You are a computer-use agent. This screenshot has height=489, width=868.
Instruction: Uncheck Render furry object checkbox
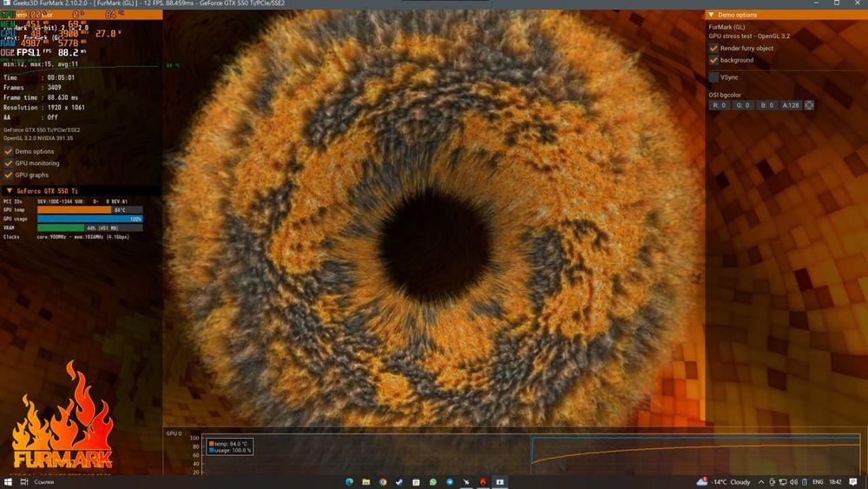713,48
